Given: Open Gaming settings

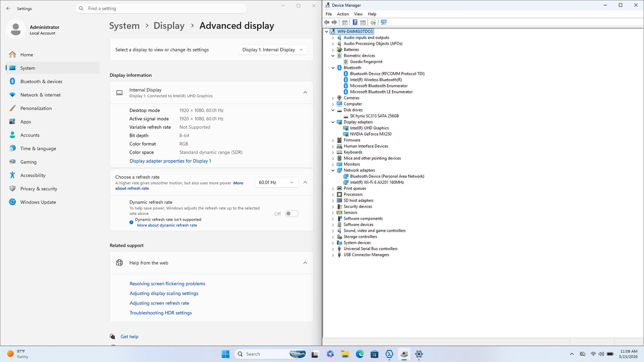Looking at the screenshot, I should (52, 162).
